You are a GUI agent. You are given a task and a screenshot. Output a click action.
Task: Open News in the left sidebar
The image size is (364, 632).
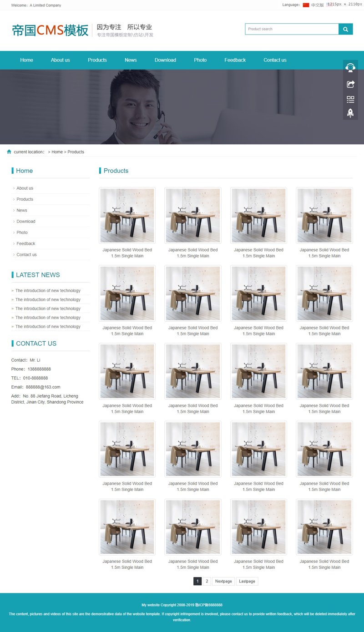coord(22,210)
